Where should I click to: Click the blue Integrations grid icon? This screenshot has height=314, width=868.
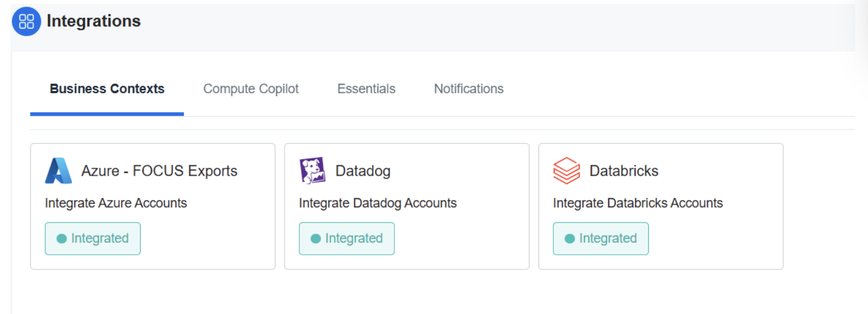coord(26,21)
